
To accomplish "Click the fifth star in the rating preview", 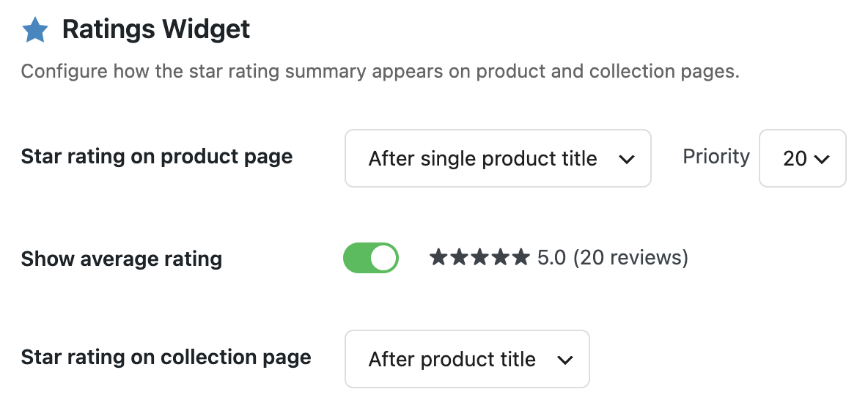I will pyautogui.click(x=521, y=257).
